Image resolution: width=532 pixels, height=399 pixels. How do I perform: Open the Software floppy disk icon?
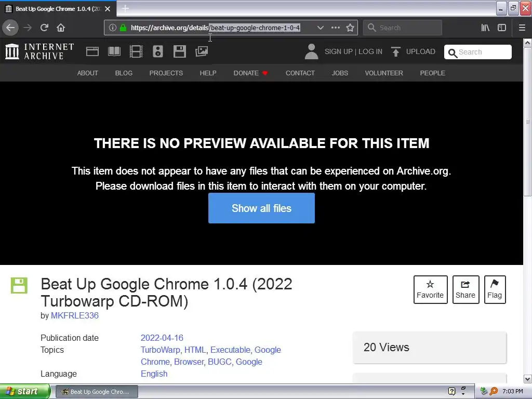[179, 51]
